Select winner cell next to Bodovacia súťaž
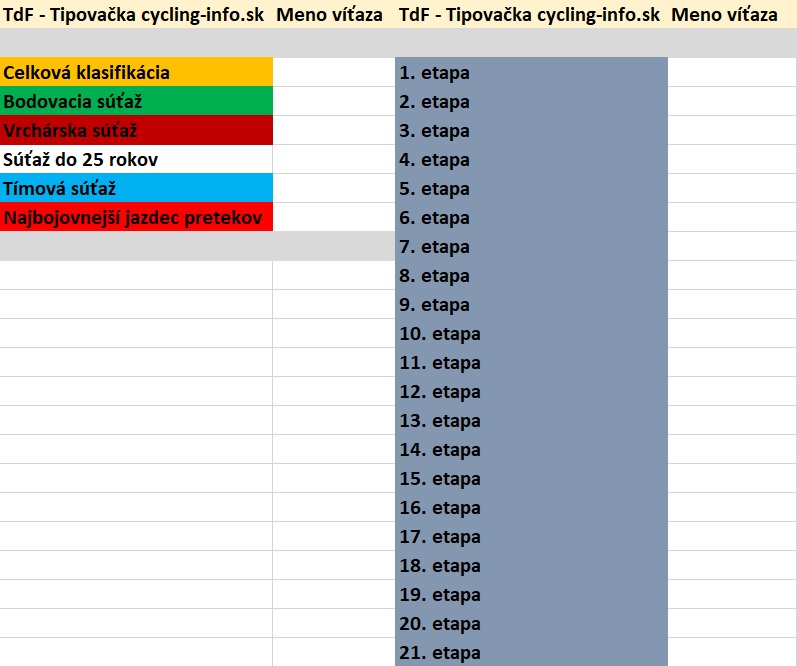The width and height of the screenshot is (797, 666). tap(334, 102)
